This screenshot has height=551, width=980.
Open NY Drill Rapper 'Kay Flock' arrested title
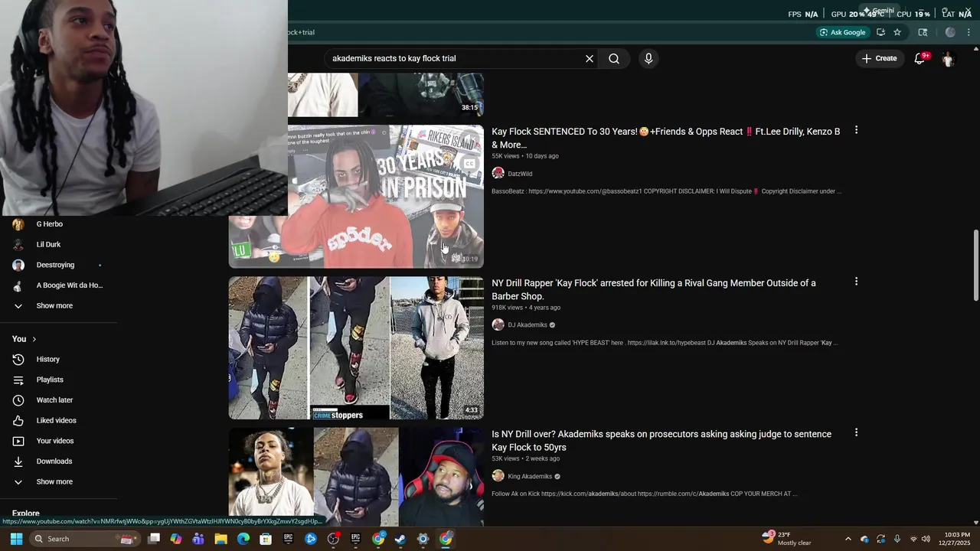(654, 289)
